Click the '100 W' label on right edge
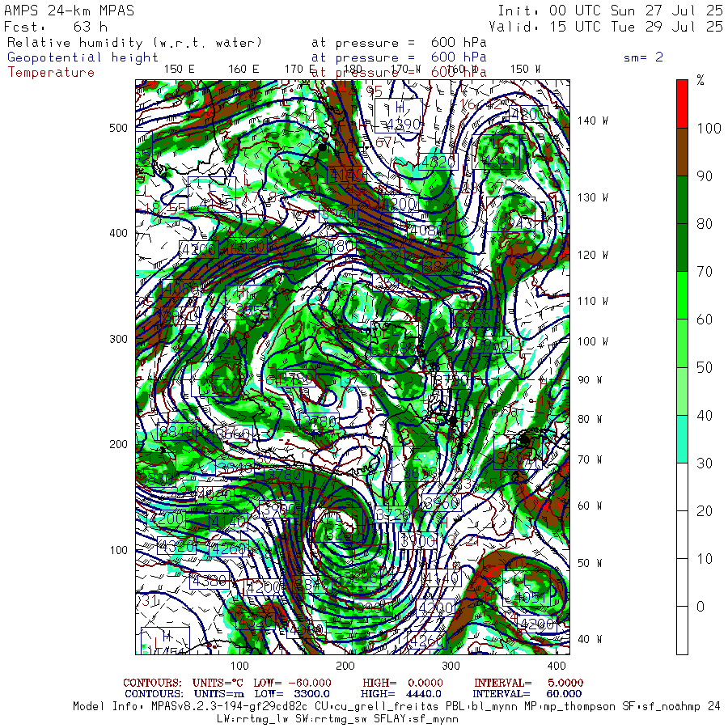The height and width of the screenshot is (728, 728). coord(592,341)
